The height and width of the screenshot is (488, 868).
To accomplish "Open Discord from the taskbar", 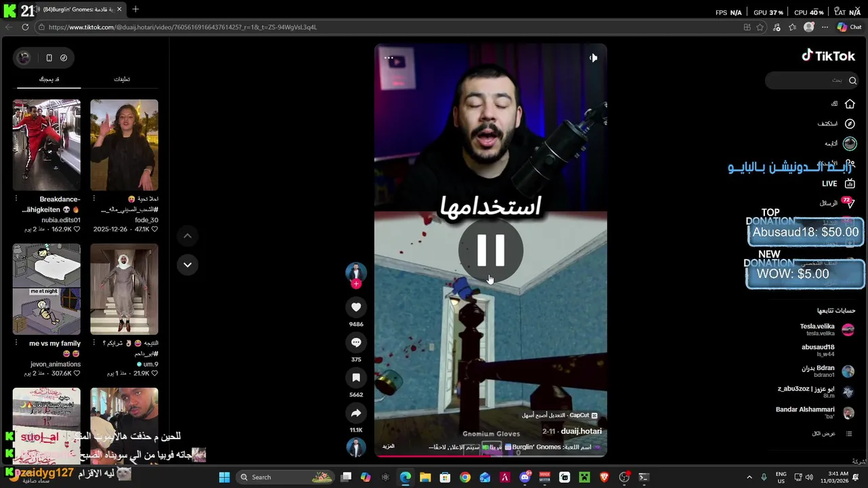I will 525,477.
